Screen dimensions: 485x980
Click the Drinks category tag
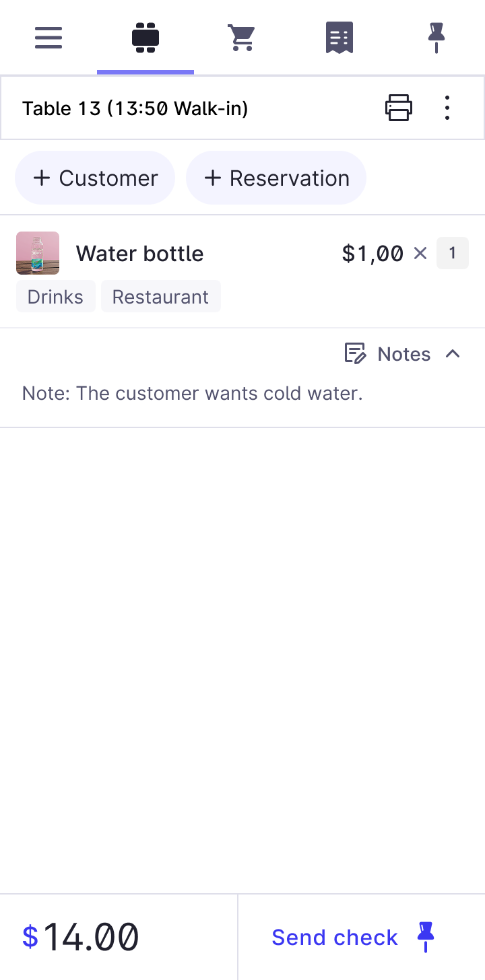55,297
